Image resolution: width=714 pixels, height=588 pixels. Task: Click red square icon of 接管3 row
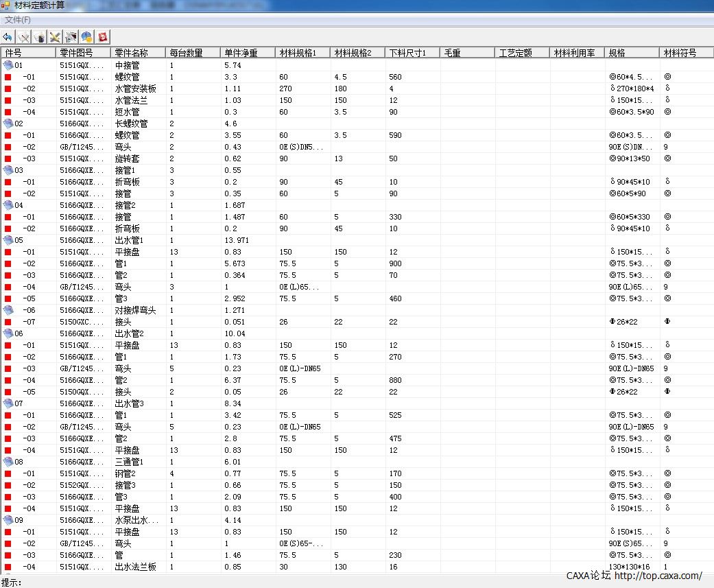click(x=8, y=486)
